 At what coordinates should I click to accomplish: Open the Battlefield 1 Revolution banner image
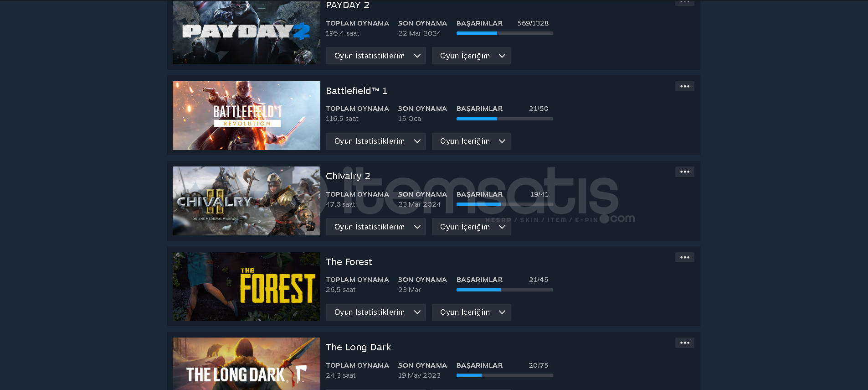tap(246, 115)
